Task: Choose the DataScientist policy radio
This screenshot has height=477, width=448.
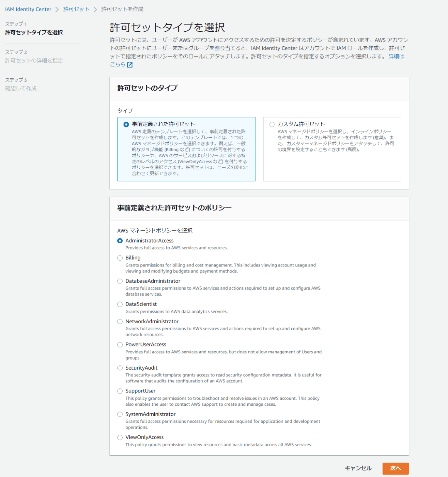Action: 120,304
